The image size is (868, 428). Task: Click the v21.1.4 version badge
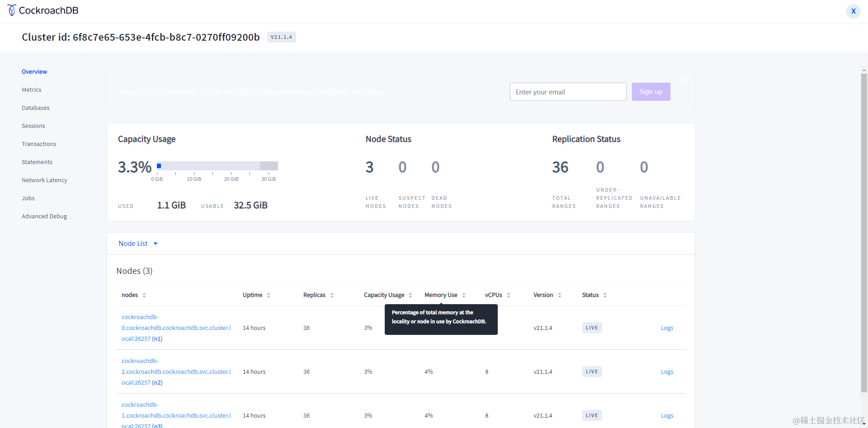point(281,37)
